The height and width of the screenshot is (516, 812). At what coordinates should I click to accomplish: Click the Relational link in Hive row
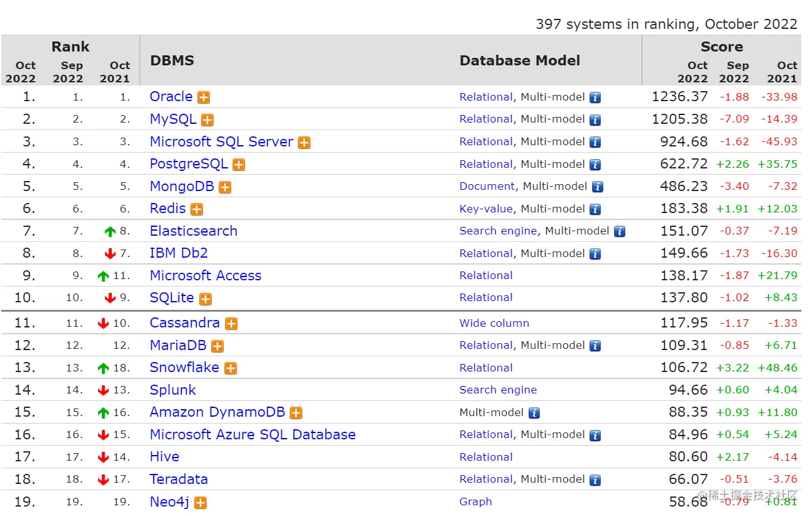coord(486,457)
